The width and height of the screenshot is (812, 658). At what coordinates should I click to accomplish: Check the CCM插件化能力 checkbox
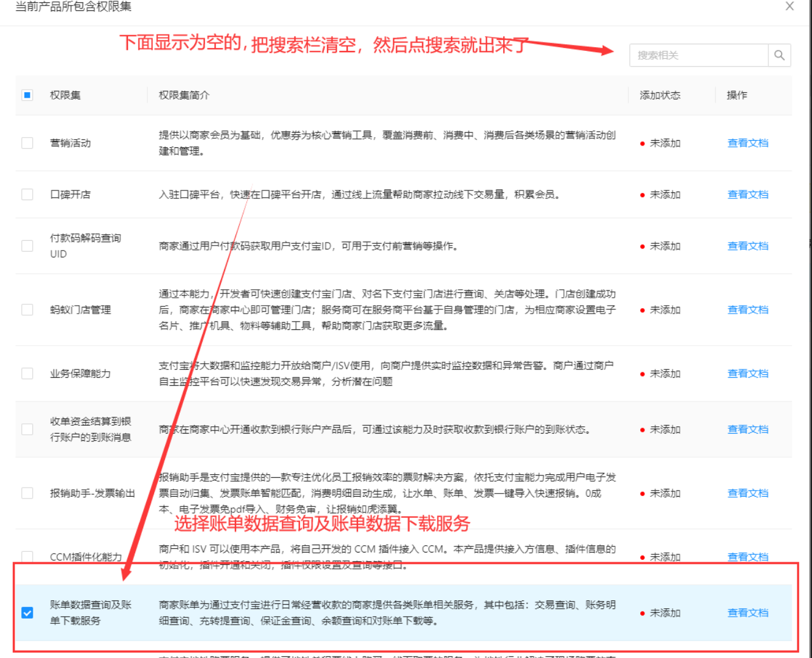point(27,557)
